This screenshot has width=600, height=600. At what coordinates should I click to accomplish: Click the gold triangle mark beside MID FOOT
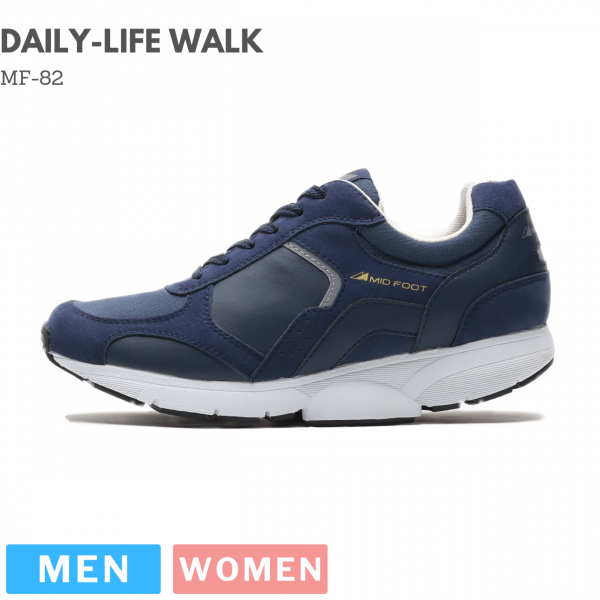pos(360,276)
